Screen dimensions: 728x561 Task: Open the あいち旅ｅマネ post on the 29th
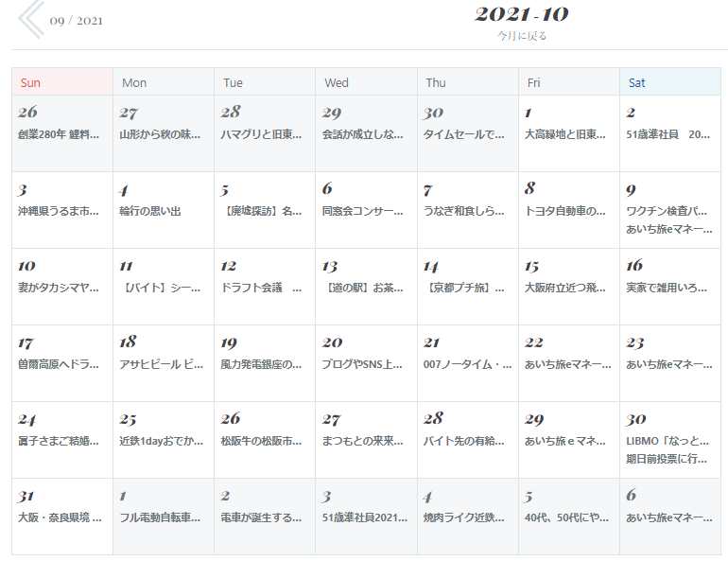coord(565,441)
